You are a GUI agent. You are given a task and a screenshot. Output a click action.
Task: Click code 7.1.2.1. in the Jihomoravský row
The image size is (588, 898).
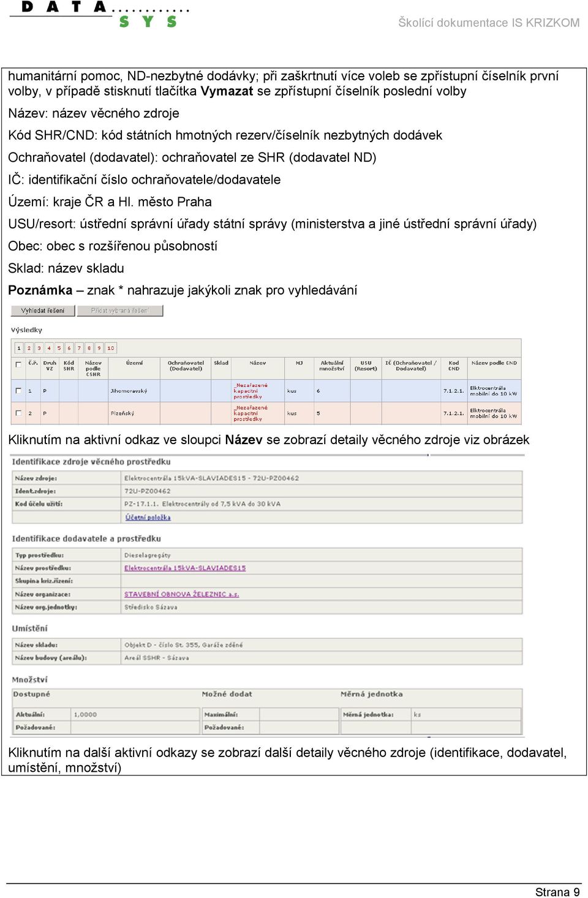tap(454, 391)
